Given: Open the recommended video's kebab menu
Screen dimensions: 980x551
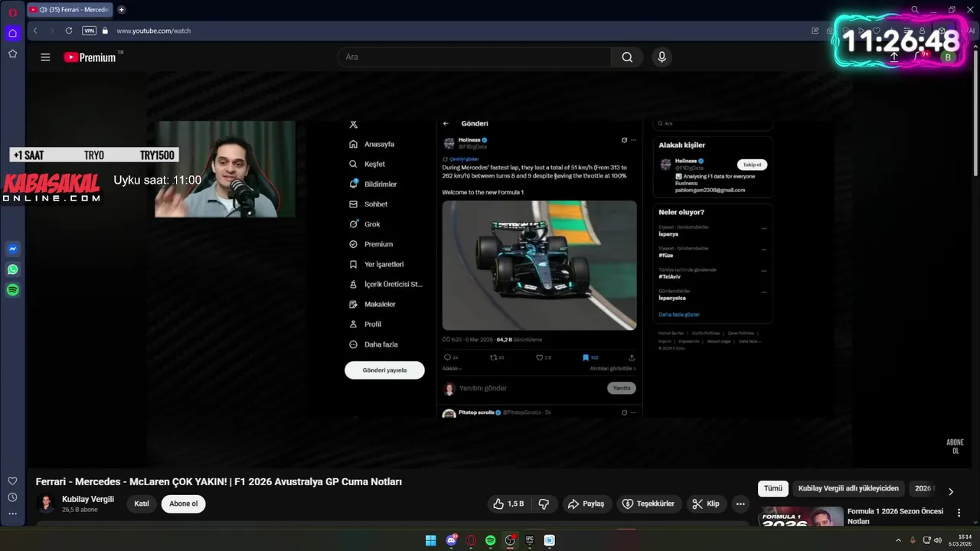Looking at the screenshot, I should pos(959,513).
